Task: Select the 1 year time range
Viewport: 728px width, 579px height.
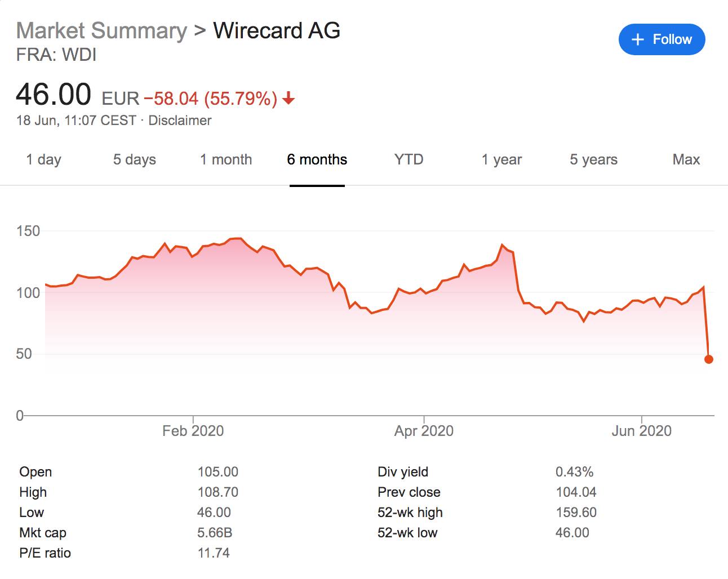Action: point(501,160)
